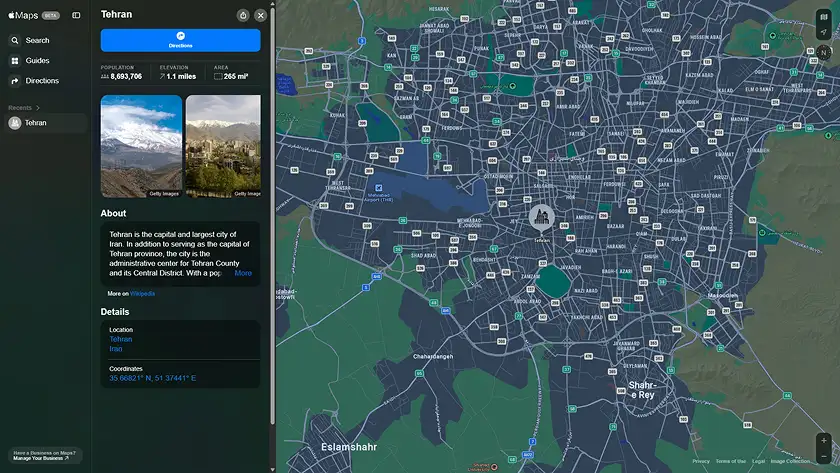Click the Apple Maps logo
The image size is (840, 473).
(x=23, y=16)
